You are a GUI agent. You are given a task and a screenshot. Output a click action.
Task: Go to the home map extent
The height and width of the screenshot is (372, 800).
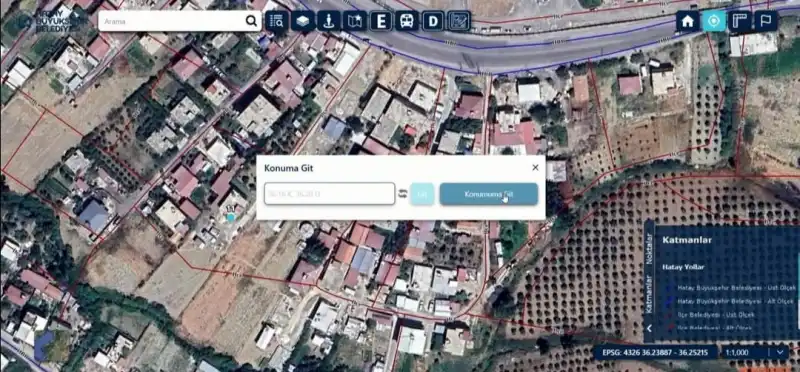[688, 21]
